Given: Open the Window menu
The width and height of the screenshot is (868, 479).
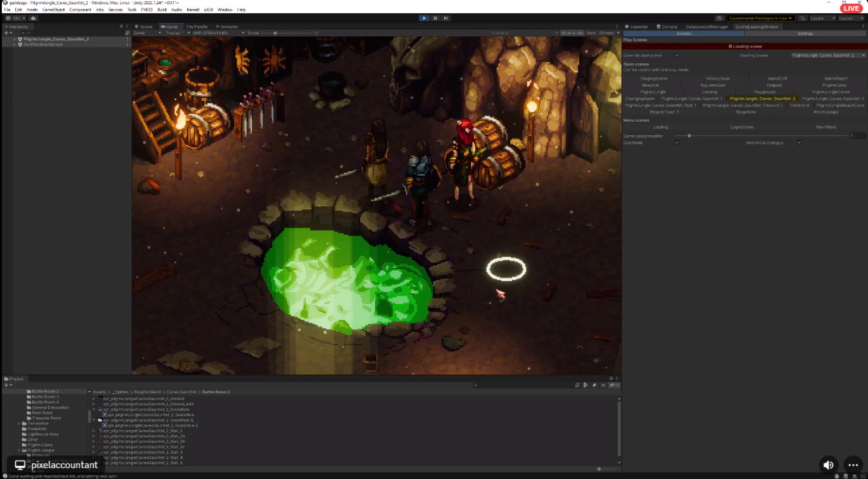Looking at the screenshot, I should click(225, 10).
